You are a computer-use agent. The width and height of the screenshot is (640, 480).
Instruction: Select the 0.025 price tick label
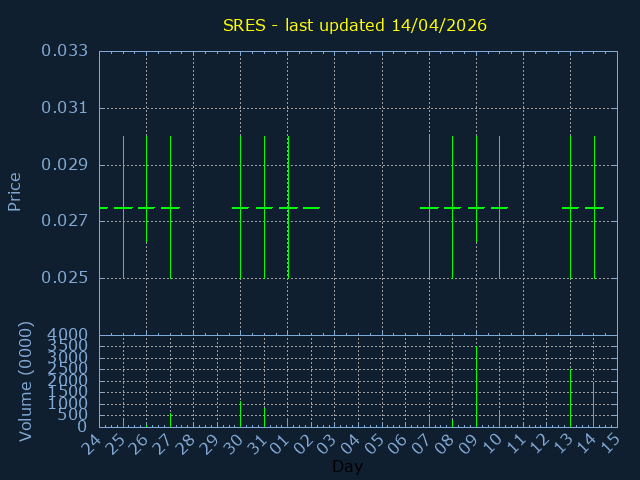tap(64, 278)
